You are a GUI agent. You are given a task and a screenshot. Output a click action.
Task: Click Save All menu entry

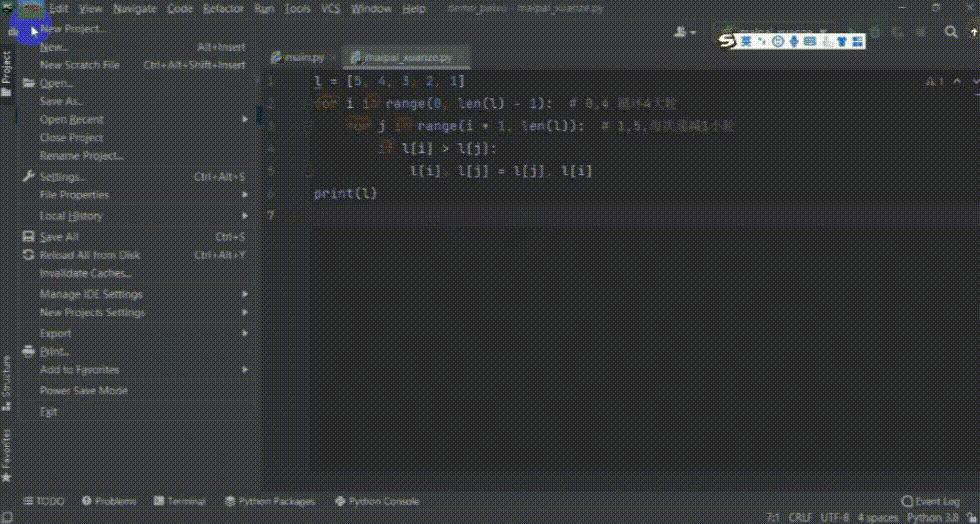[59, 237]
